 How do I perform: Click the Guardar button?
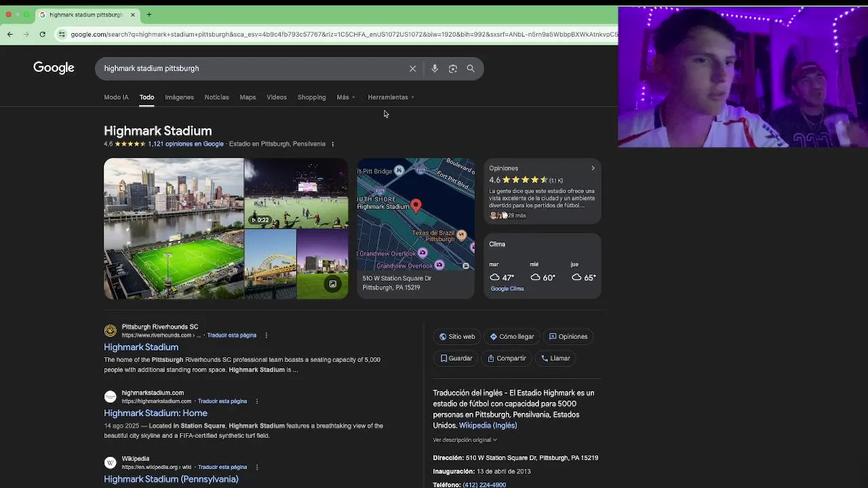456,358
